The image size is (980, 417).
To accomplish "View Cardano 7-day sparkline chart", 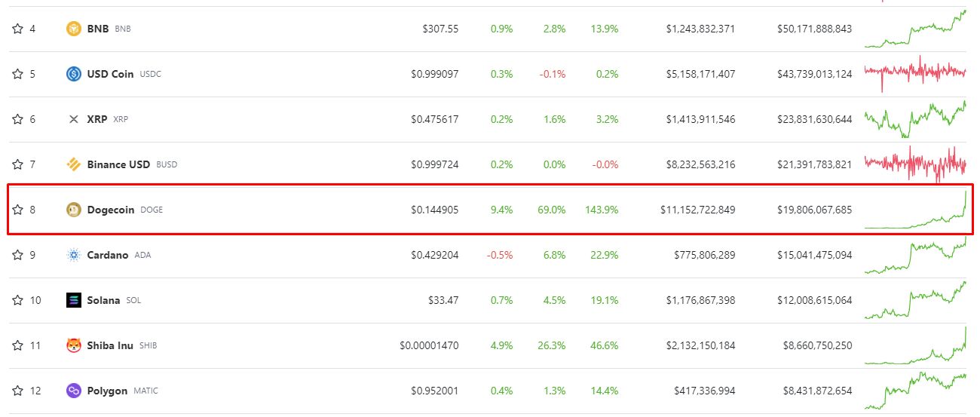I will click(915, 255).
